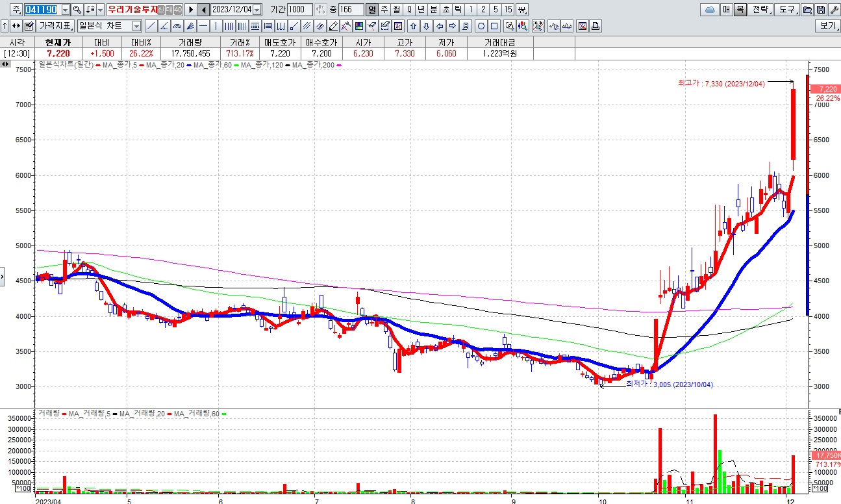Click the print chart icon

coord(596,26)
